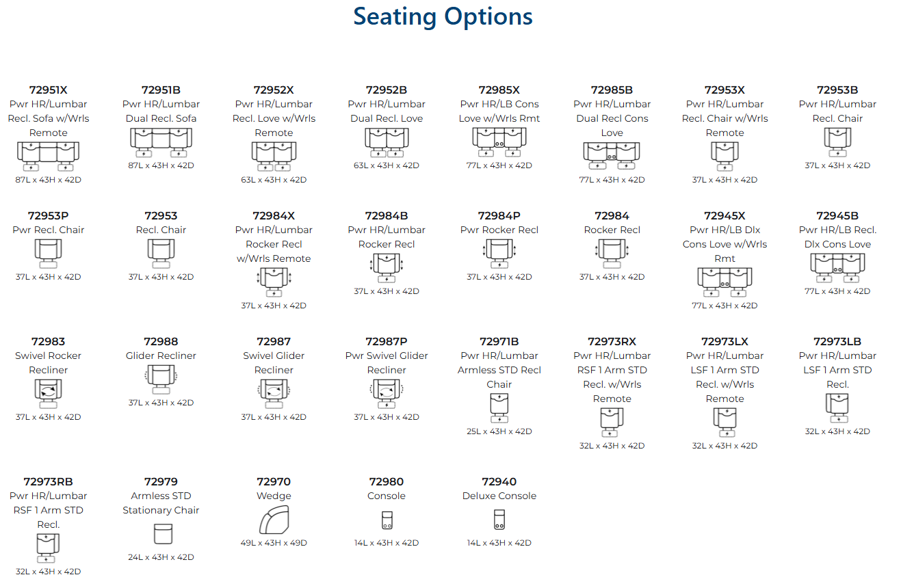Select the 72983 Swivel Rocker Recliner icon

point(48,393)
